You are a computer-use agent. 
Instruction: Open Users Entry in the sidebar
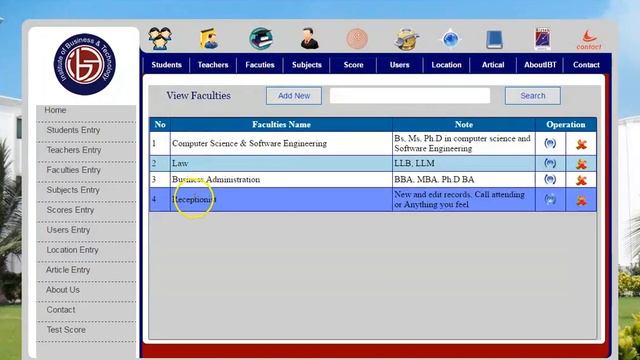68,230
